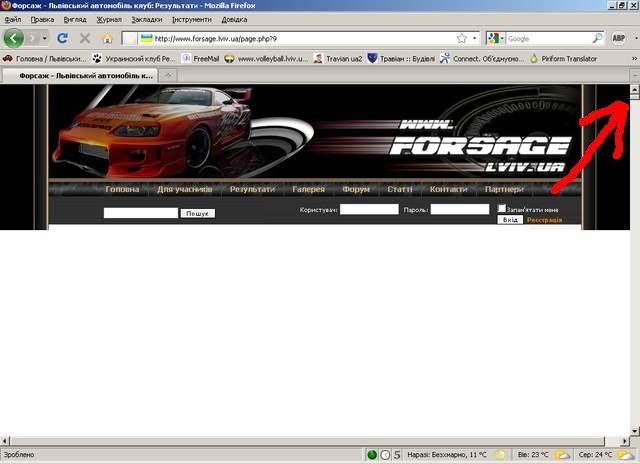Open the search engine selector dropdown
The image size is (640, 464).
click(x=496, y=38)
